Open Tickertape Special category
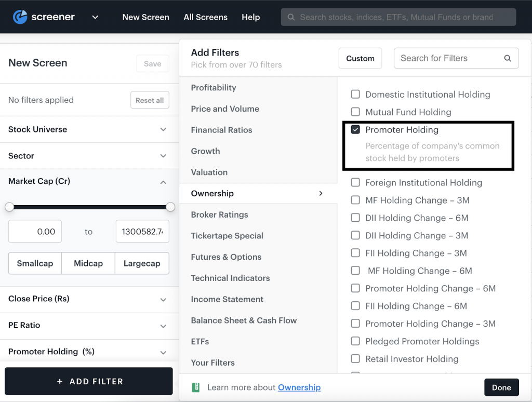This screenshot has width=532, height=402. 258,236
